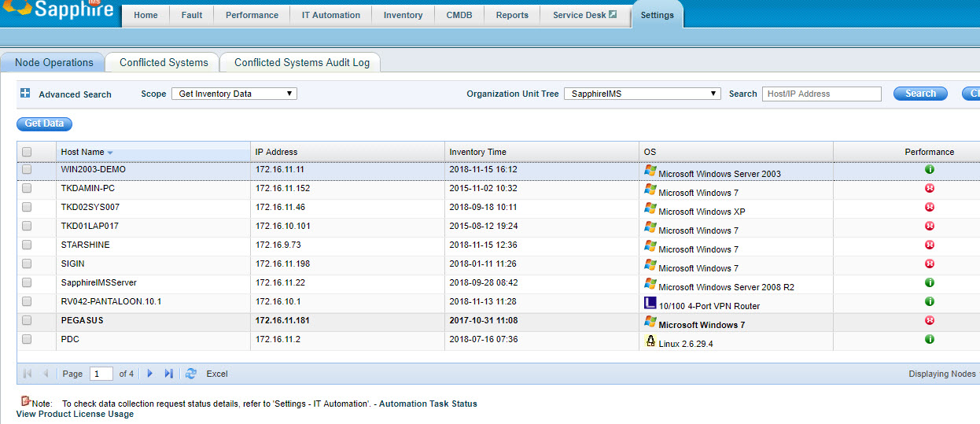Click the Host/IP Address search field
Screen dimensions: 980x424
(x=821, y=94)
